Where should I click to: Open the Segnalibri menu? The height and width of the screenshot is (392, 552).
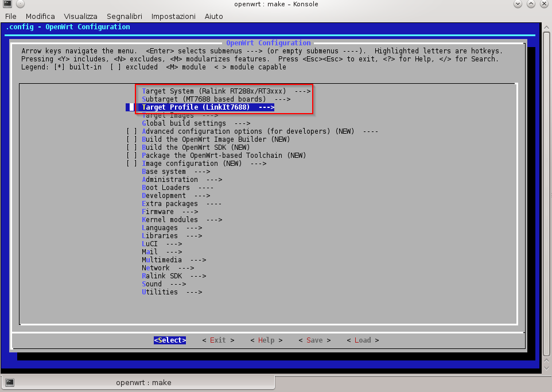coord(125,16)
